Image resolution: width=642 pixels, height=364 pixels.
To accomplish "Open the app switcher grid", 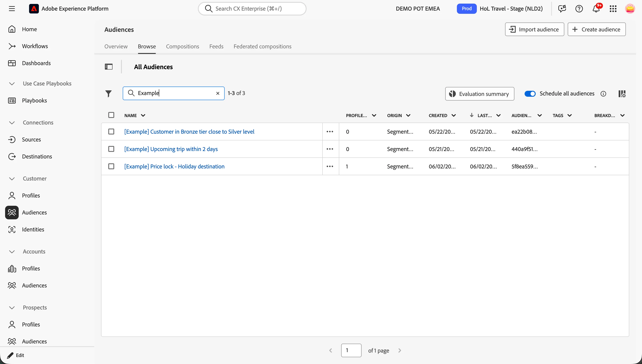I will 613,9.
